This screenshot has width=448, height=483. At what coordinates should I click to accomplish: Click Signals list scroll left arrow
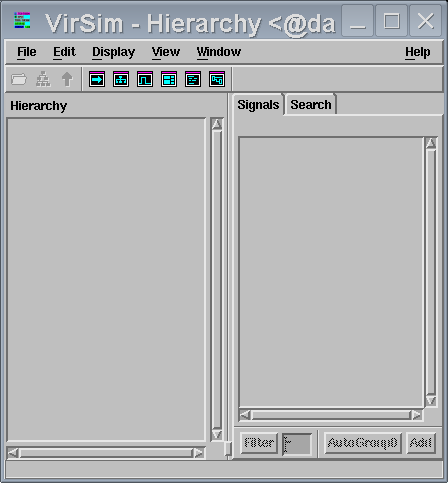pos(245,415)
